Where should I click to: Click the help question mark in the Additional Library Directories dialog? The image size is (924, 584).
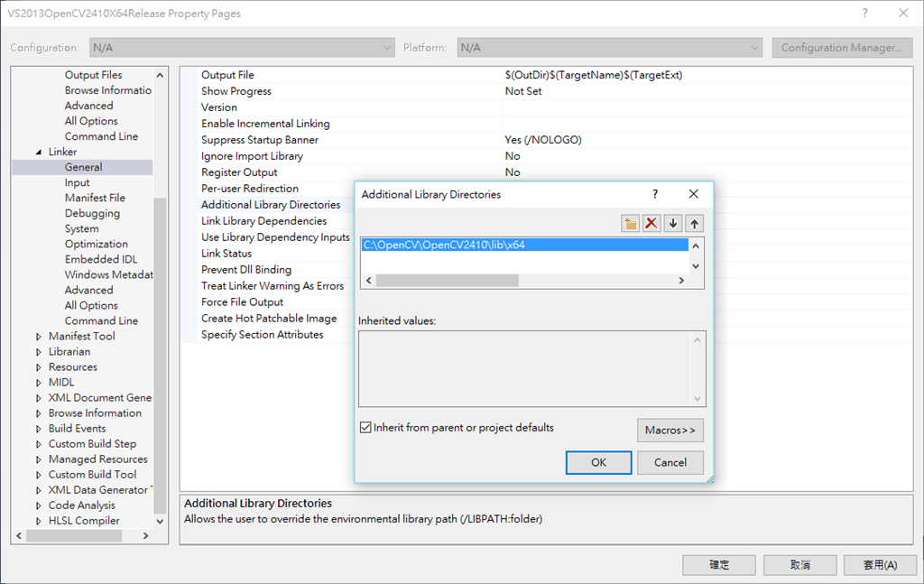(655, 194)
